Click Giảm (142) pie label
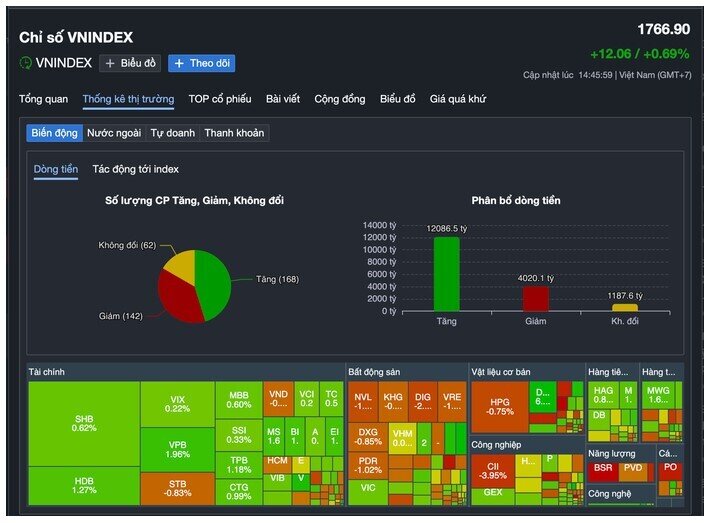The height and width of the screenshot is (523, 707). pyautogui.click(x=120, y=316)
